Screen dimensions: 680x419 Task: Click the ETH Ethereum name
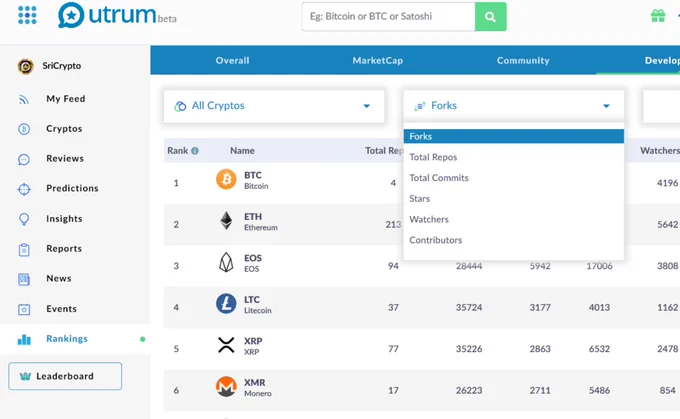pos(261,222)
